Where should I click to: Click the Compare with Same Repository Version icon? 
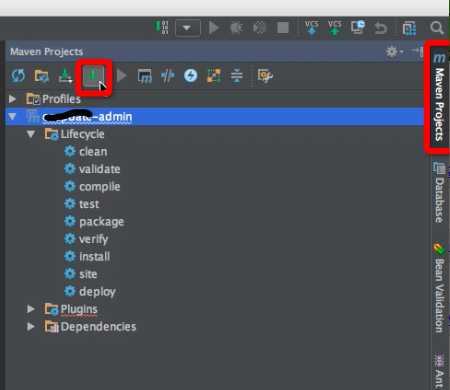(357, 28)
